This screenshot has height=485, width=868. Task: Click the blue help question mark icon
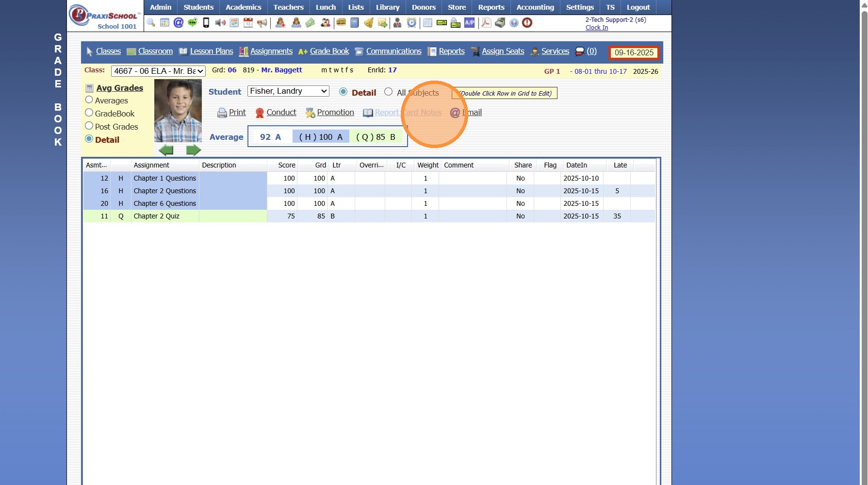514,23
